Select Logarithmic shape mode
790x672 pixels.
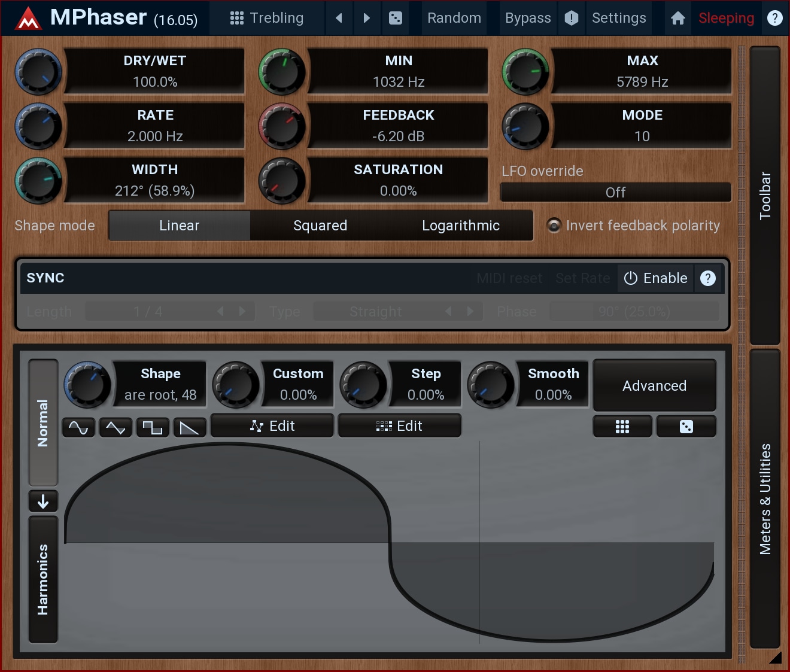[461, 226]
